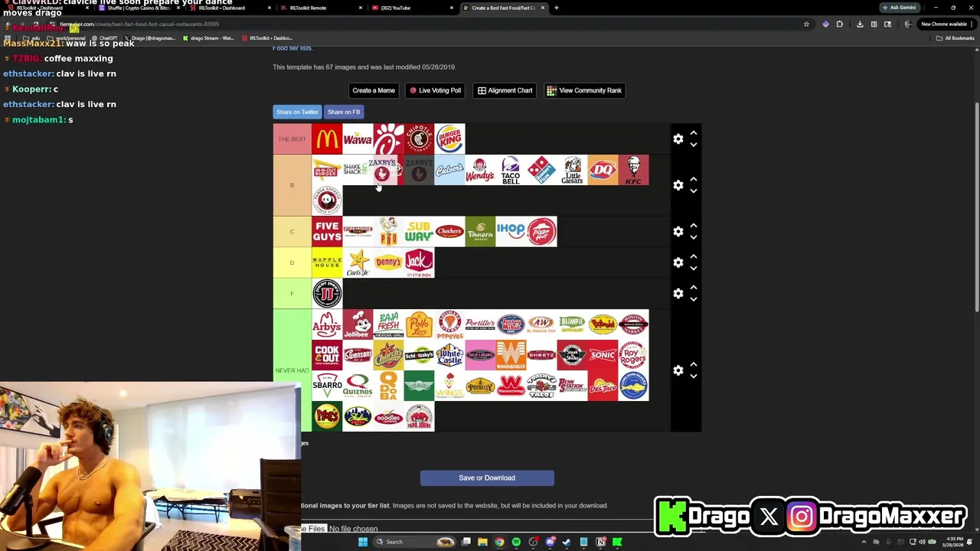Share tier list on Twitter
This screenshot has height=551, width=980.
(x=297, y=112)
